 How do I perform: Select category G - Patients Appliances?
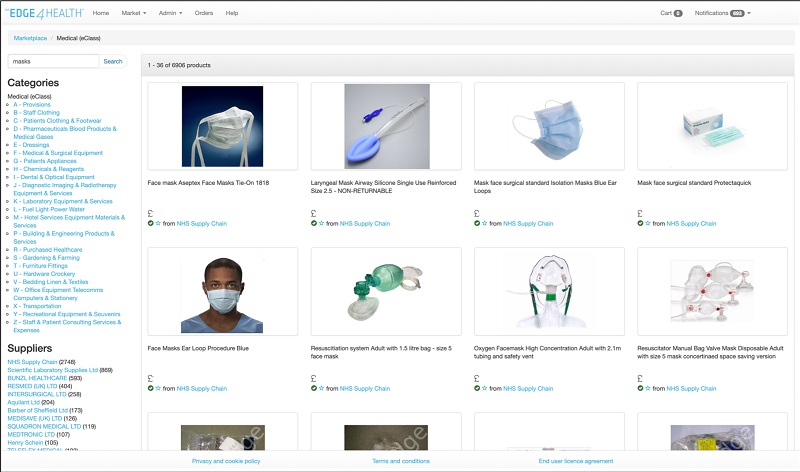click(45, 161)
